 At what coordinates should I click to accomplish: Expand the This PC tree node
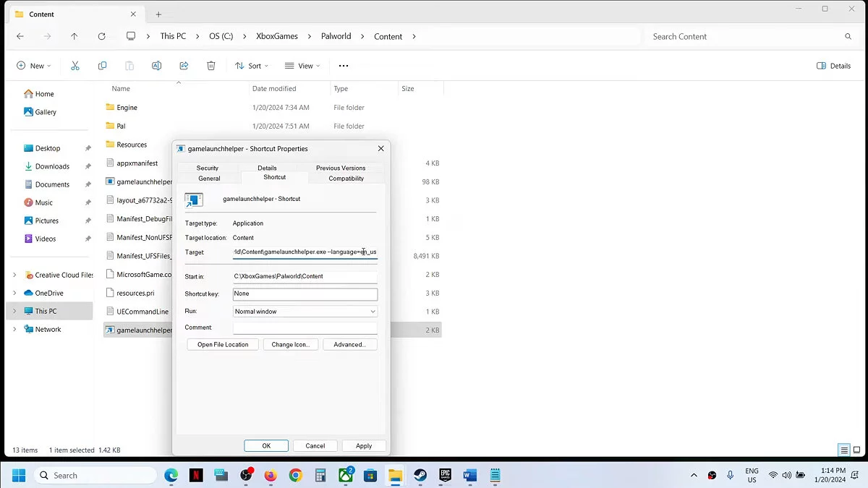[14, 311]
